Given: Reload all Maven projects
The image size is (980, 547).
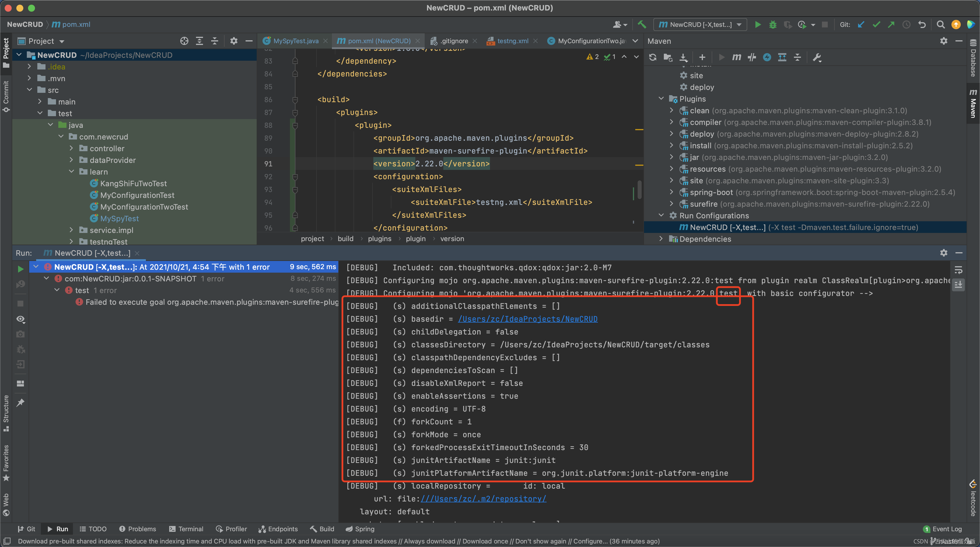Looking at the screenshot, I should point(653,57).
